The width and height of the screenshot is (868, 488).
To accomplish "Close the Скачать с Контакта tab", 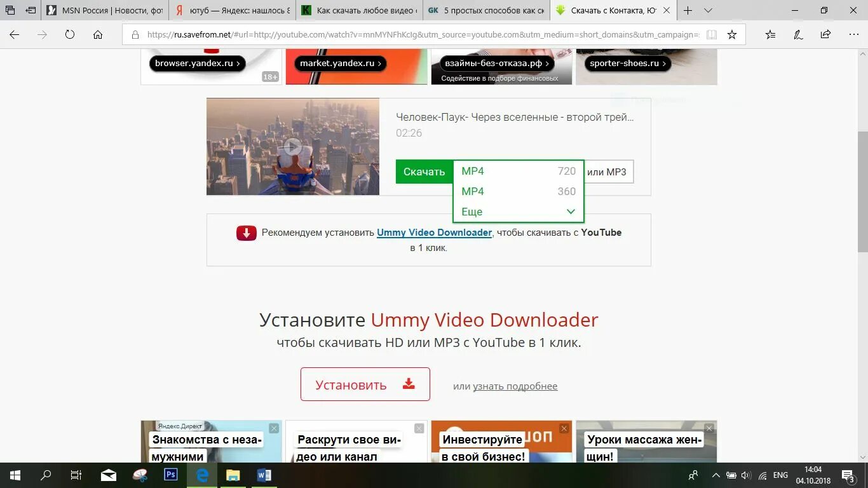I will pyautogui.click(x=667, y=10).
